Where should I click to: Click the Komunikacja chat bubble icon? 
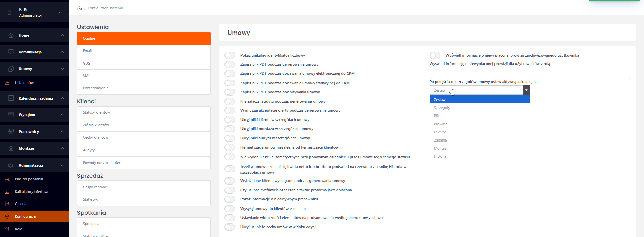(x=11, y=52)
